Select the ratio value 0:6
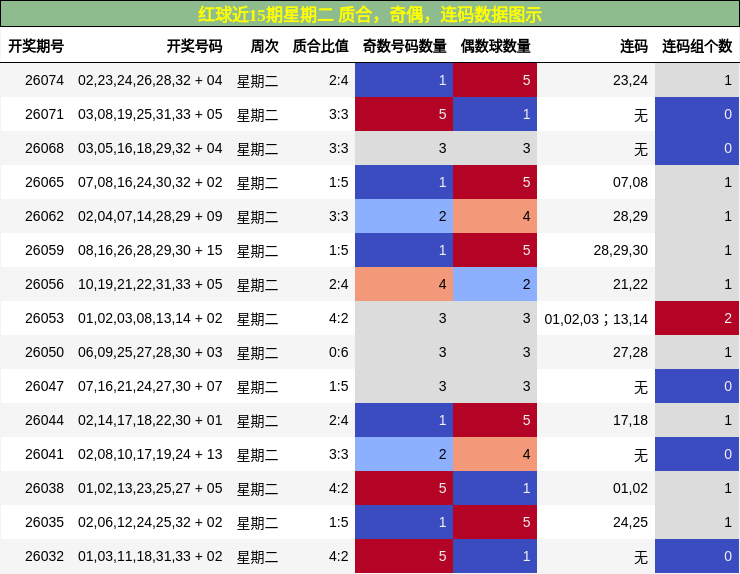740x574 pixels. (x=339, y=352)
